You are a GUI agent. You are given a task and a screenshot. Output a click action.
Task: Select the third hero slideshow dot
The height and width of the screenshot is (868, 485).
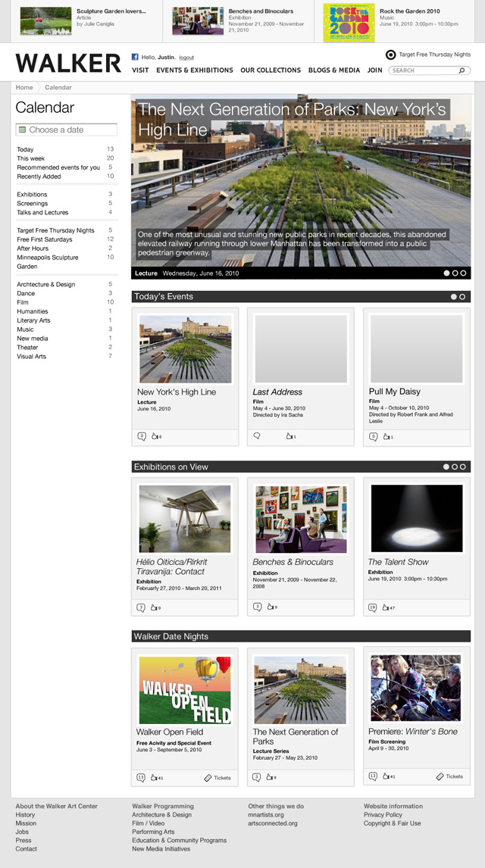coord(464,273)
